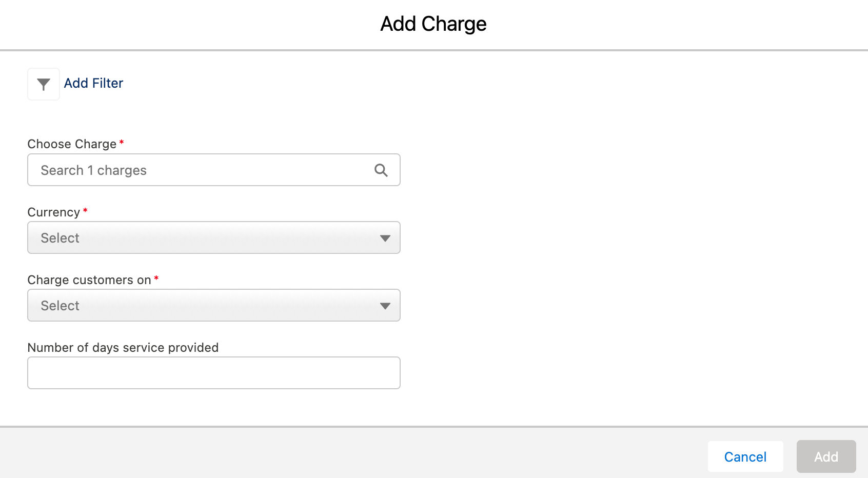Screen dimensions: 868x478
Task: Click the magnifier icon in Choose Charge
Action: pos(381,170)
